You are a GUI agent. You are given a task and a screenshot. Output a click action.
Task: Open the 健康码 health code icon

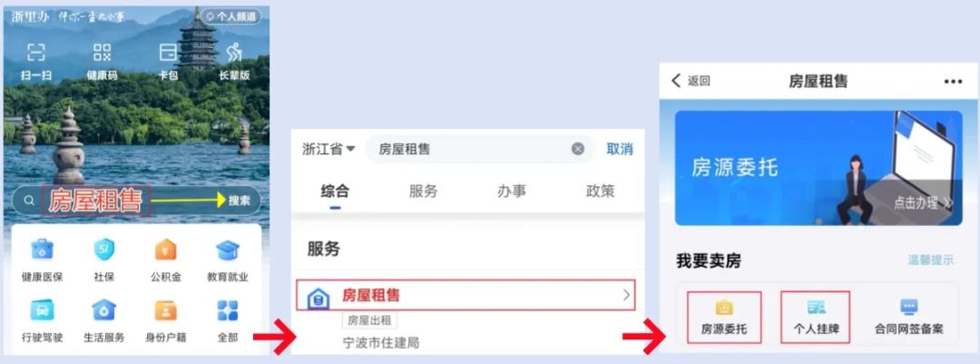coord(102,54)
